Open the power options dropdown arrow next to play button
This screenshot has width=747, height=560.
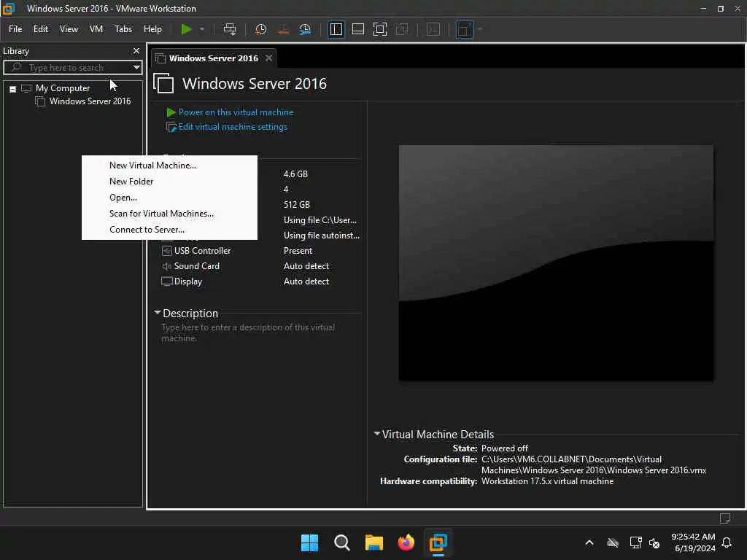202,29
